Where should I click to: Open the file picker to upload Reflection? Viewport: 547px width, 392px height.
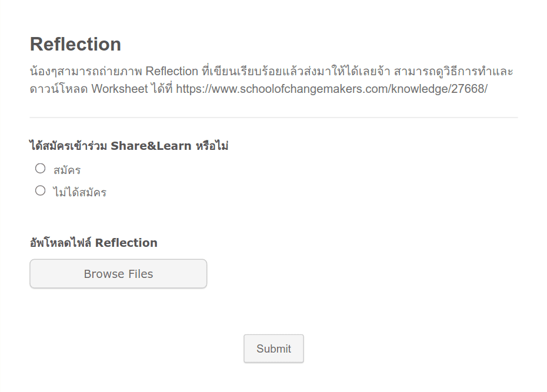click(x=118, y=273)
